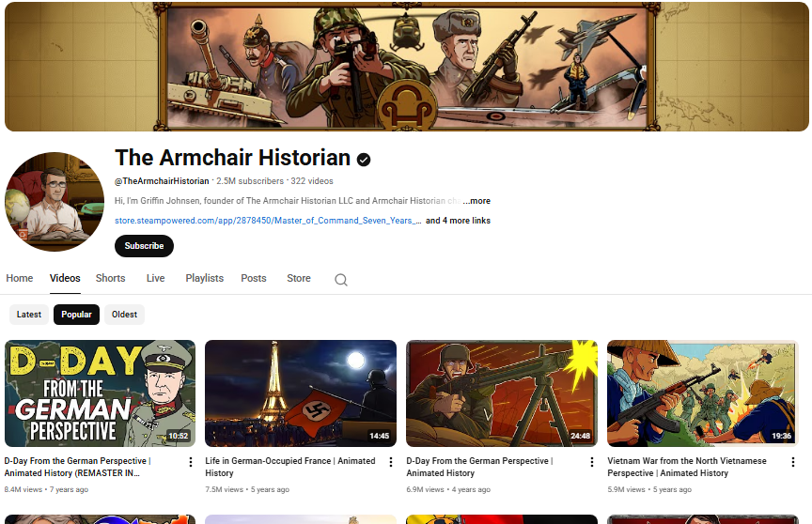Switch to the Playlists tab

point(205,278)
